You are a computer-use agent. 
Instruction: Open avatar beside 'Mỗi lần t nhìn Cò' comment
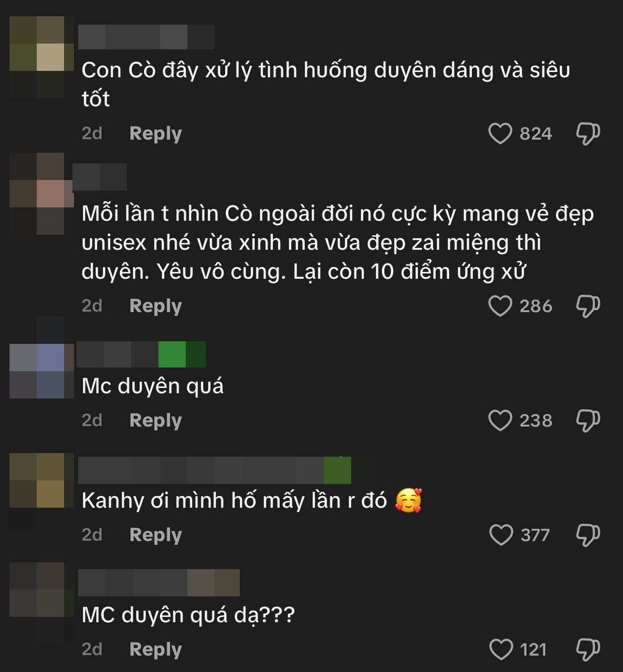coord(42,194)
